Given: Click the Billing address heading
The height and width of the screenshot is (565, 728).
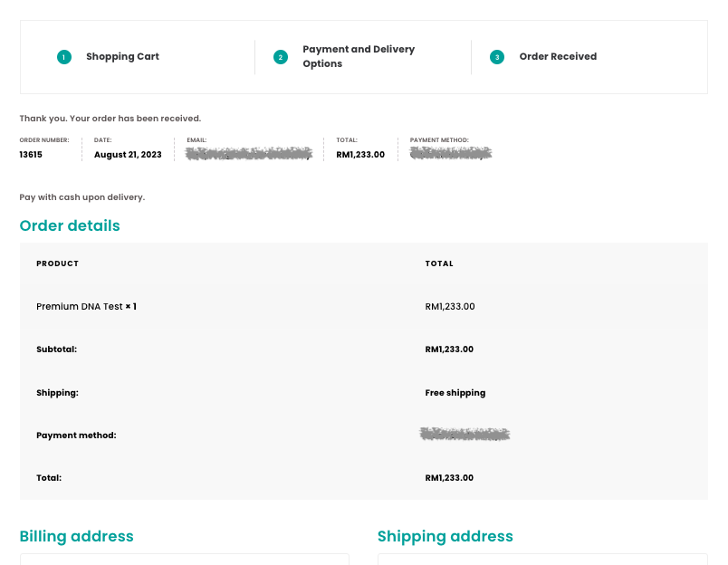Looking at the screenshot, I should [x=76, y=536].
